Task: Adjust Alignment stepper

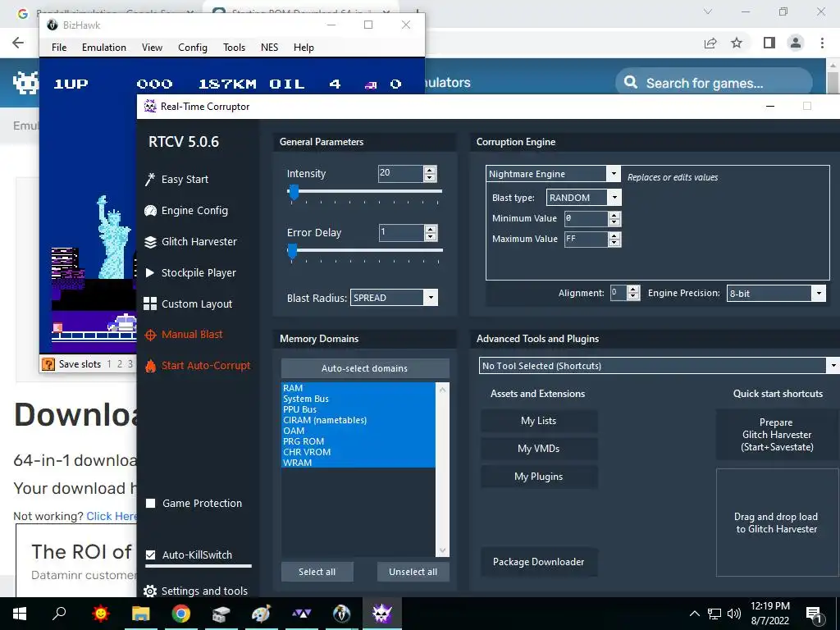Action: (633, 293)
